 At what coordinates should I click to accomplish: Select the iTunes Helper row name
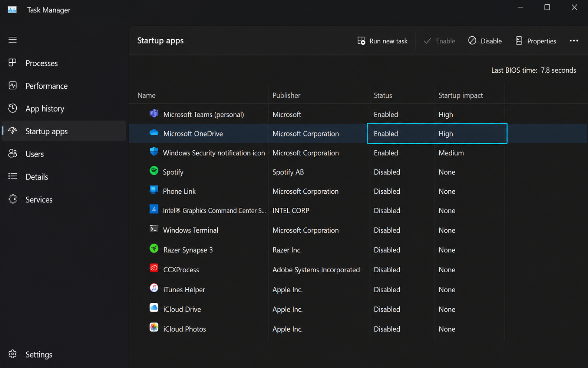[184, 290]
